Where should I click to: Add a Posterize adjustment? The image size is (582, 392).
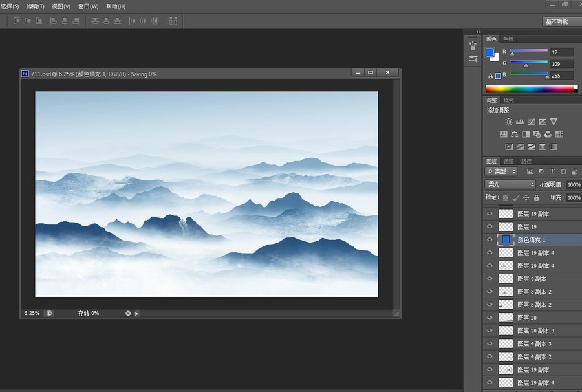pyautogui.click(x=521, y=147)
